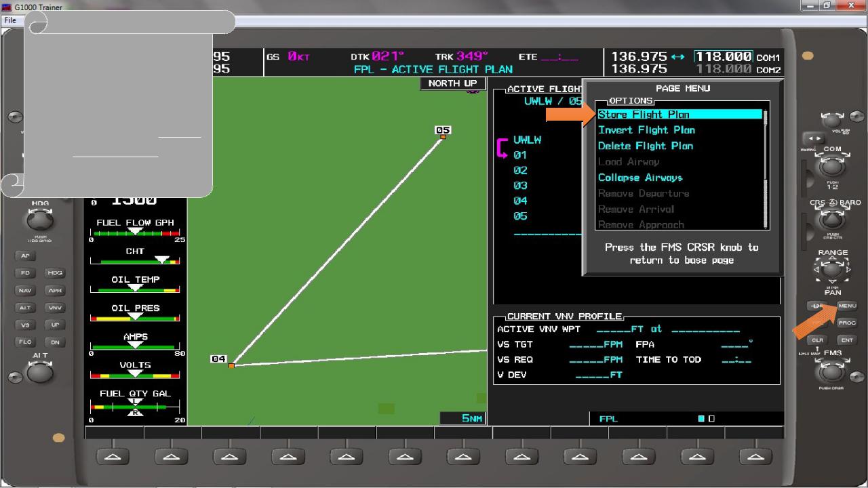Toggle the VNV mode key
Viewport: 868px width, 488px height.
click(55, 308)
